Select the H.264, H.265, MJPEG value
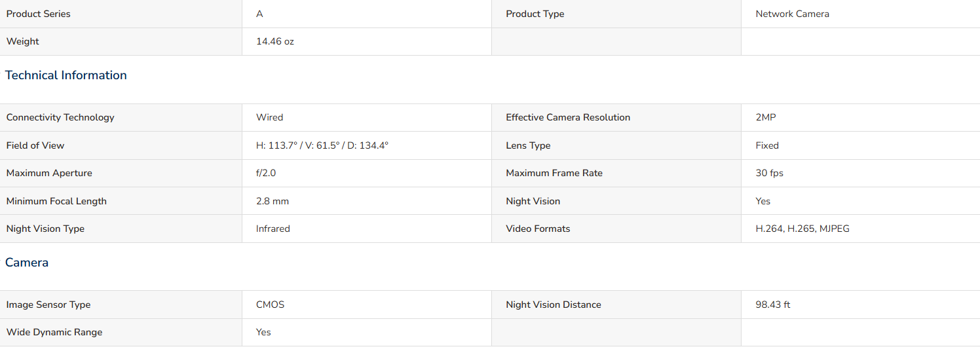The image size is (980, 353). click(x=802, y=229)
